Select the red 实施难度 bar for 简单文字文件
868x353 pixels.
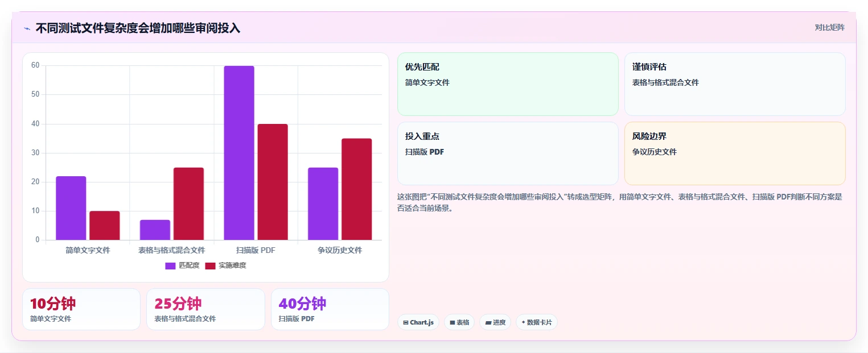click(105, 226)
